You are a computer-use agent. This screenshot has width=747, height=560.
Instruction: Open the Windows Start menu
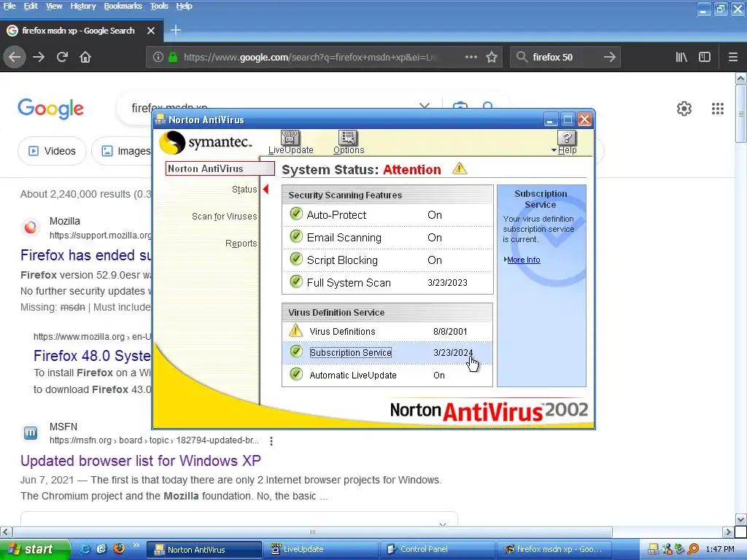point(34,549)
